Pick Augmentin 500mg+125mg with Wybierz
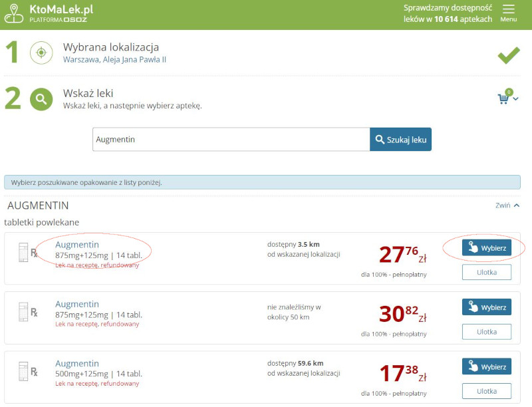The width and height of the screenshot is (532, 407). [x=486, y=366]
